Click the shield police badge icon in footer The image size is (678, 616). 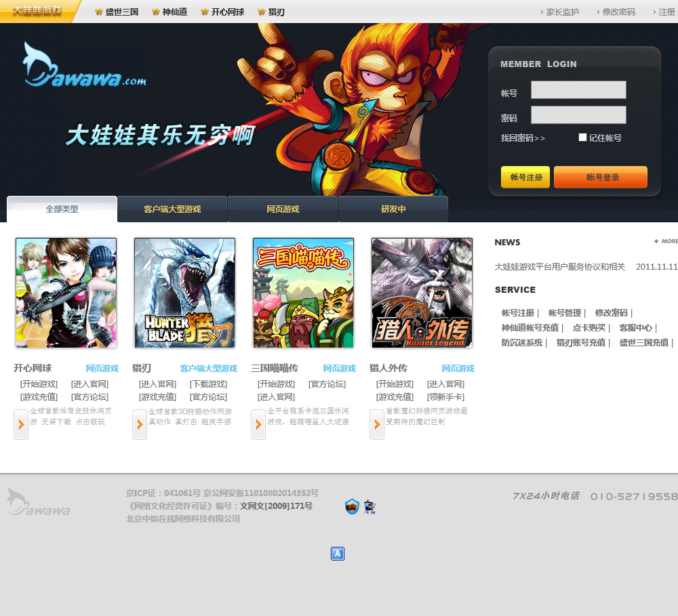(x=352, y=506)
